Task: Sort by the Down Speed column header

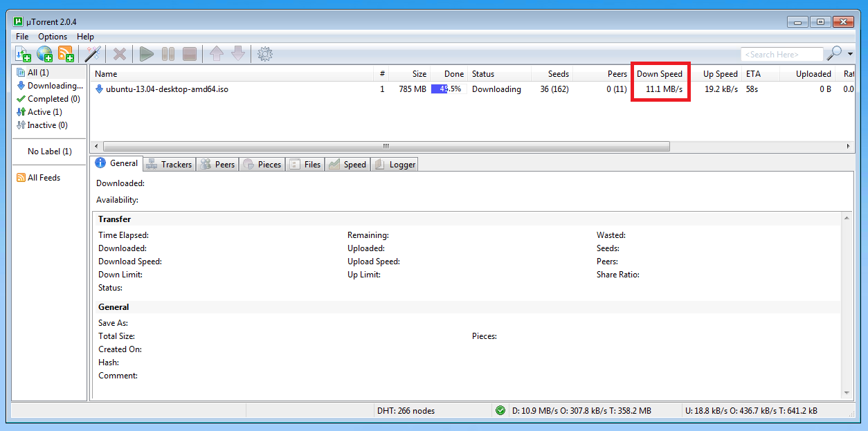Action: 659,74
